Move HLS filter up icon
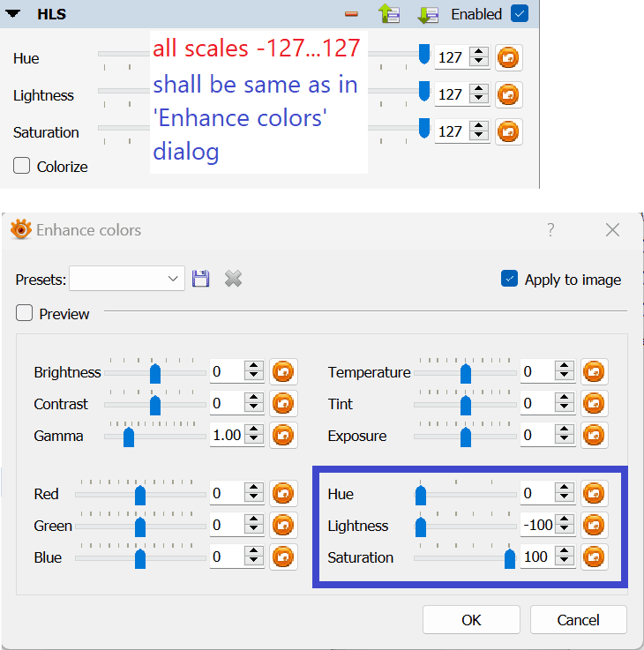This screenshot has height=650, width=644. (388, 14)
